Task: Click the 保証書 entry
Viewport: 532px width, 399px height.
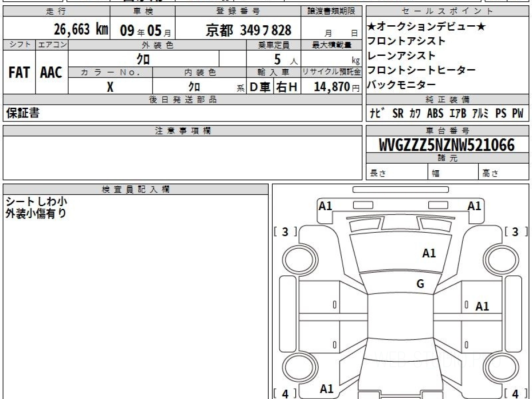Action: [x=23, y=113]
